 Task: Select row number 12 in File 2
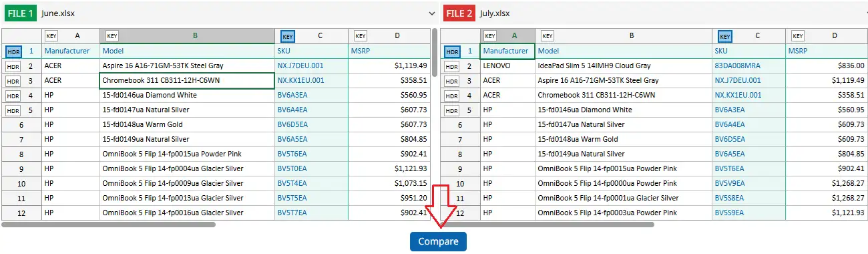(461, 213)
